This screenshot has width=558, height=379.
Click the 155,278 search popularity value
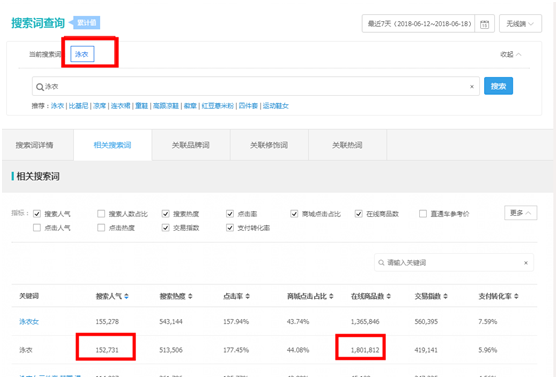[107, 322]
